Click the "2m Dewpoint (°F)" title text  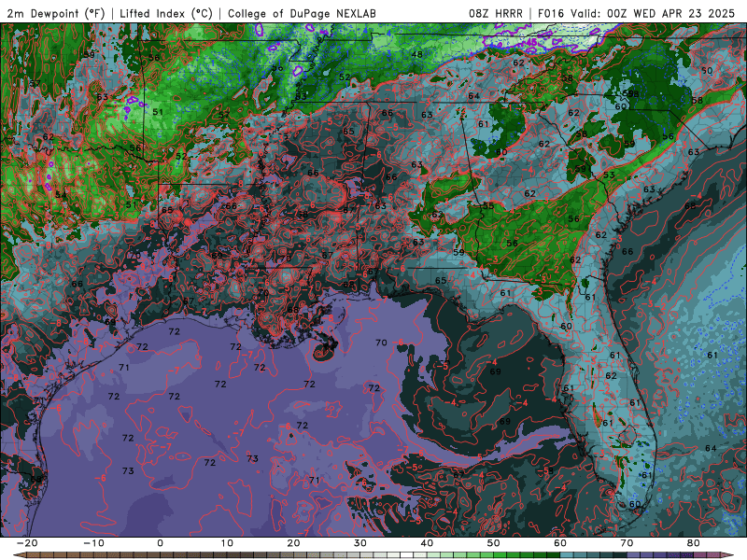(x=55, y=13)
